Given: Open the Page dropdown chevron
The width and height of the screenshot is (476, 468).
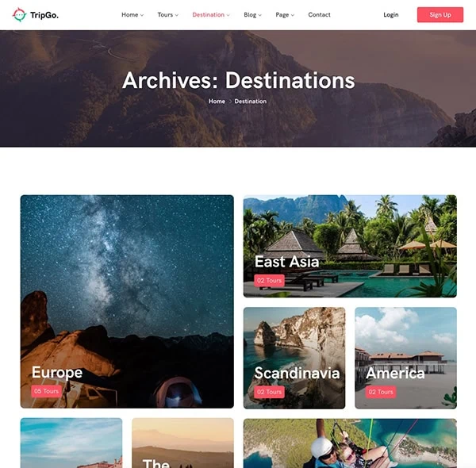Looking at the screenshot, I should (x=293, y=15).
